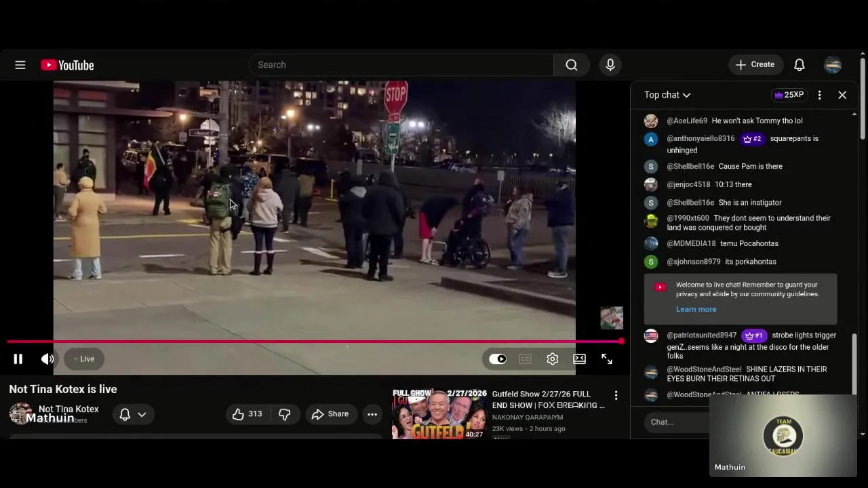Image resolution: width=868 pixels, height=488 pixels.
Task: Click the red video progress bar
Action: 315,342
